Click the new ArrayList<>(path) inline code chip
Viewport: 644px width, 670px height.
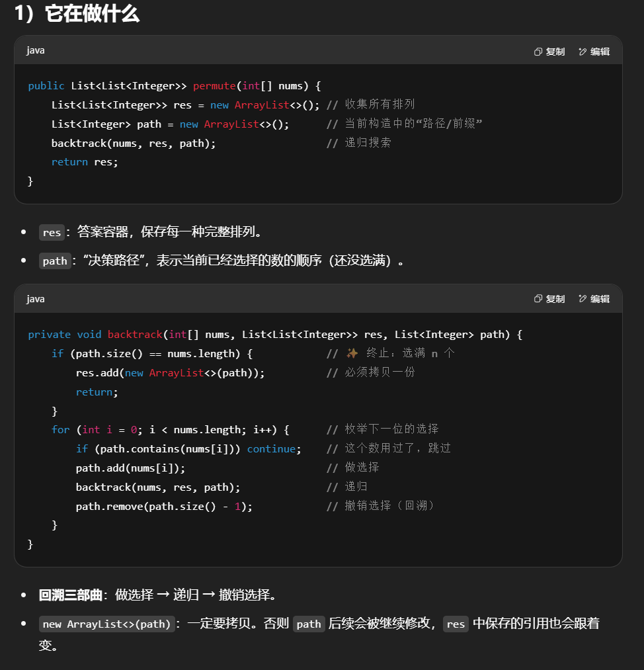coord(106,624)
